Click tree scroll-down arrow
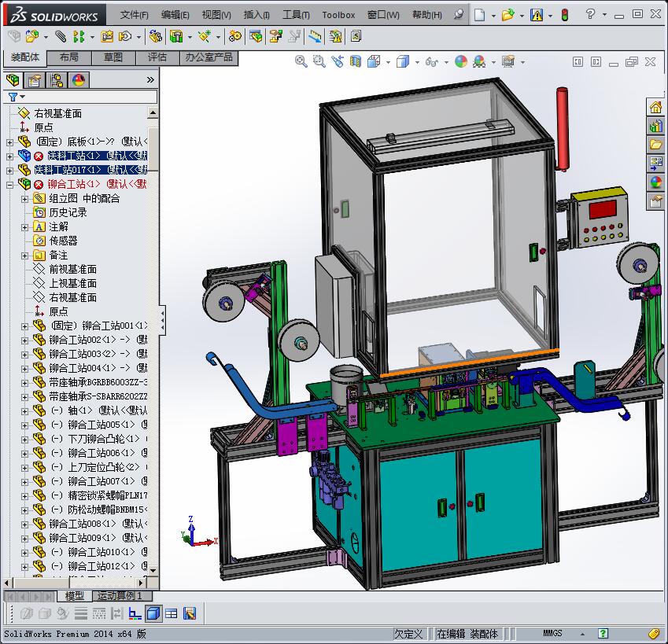This screenshot has height=644, width=668. [153, 570]
